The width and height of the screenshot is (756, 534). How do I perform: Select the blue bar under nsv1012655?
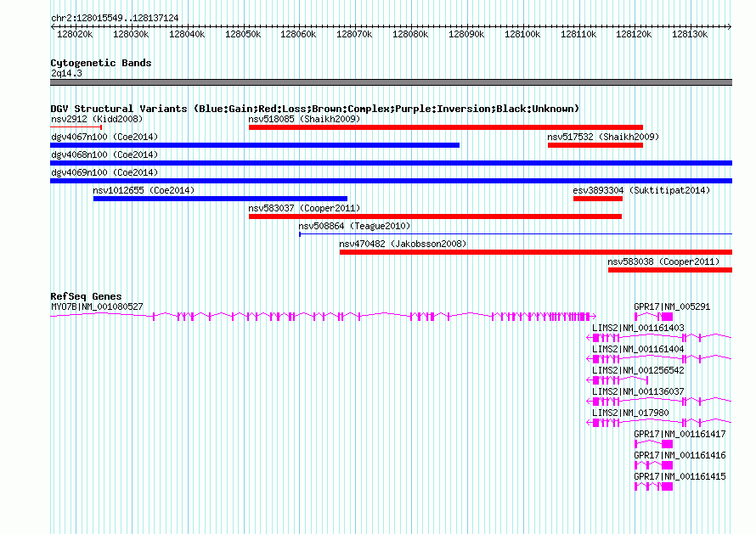click(x=220, y=199)
